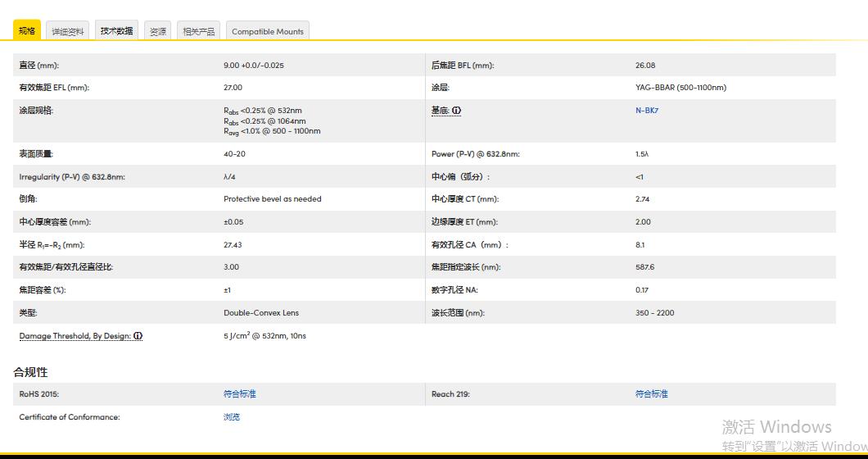Open the 相关产品 tab
This screenshot has width=868, height=459.
click(198, 31)
